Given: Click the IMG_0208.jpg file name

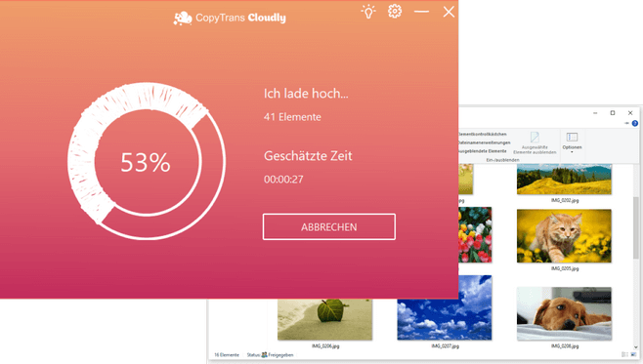Looking at the screenshot, I should click(565, 346).
